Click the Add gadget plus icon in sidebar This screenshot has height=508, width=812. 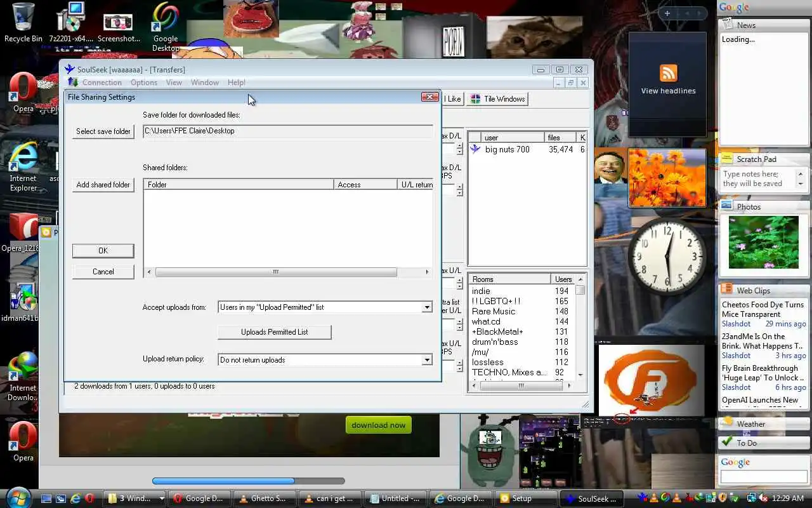pos(667,13)
